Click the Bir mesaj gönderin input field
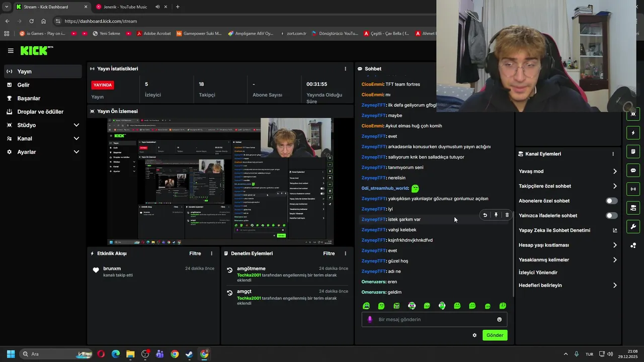This screenshot has width=644, height=362. pyautogui.click(x=434, y=319)
